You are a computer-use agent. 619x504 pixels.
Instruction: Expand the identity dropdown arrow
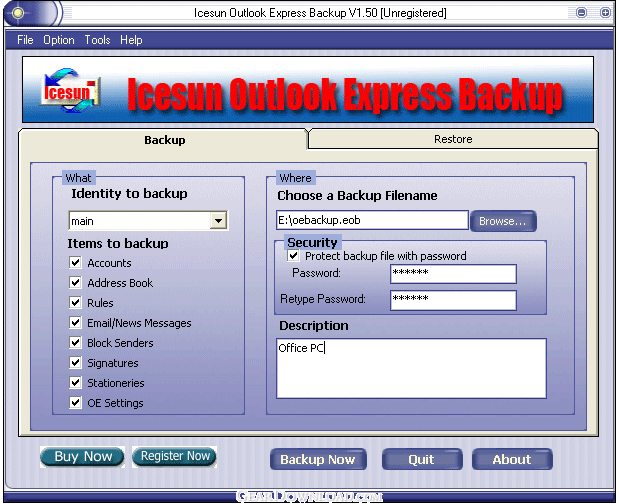[x=218, y=221]
